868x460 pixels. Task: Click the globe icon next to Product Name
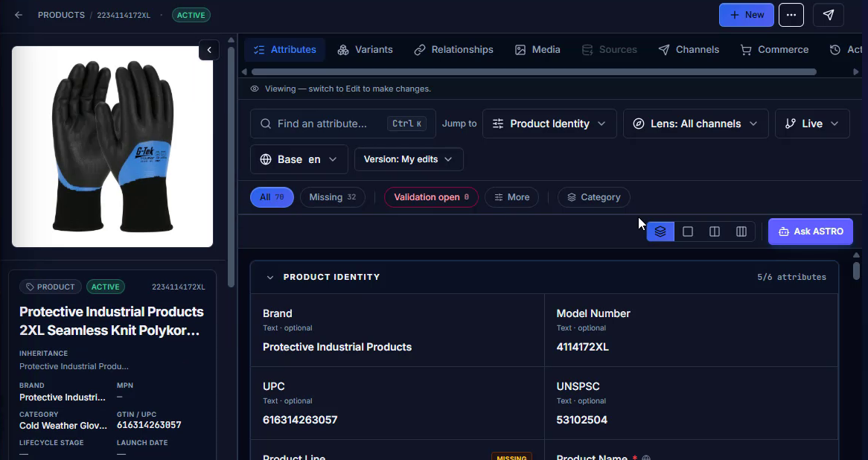[645, 458]
